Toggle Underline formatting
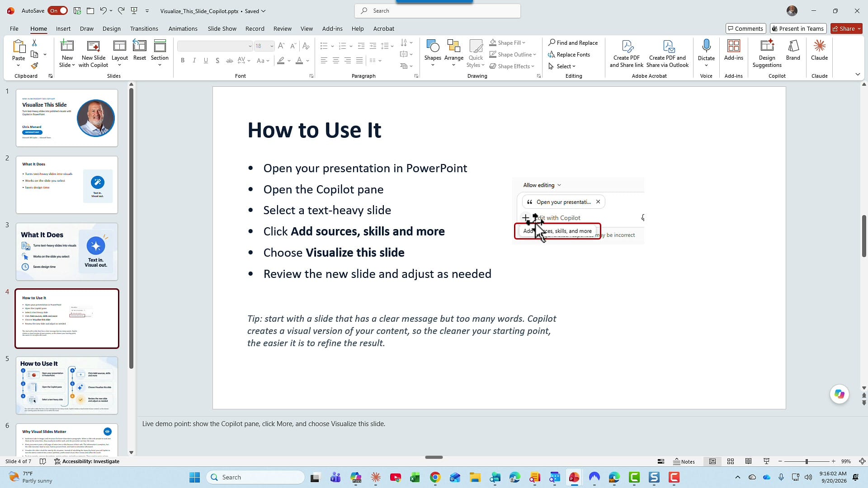 [206, 61]
